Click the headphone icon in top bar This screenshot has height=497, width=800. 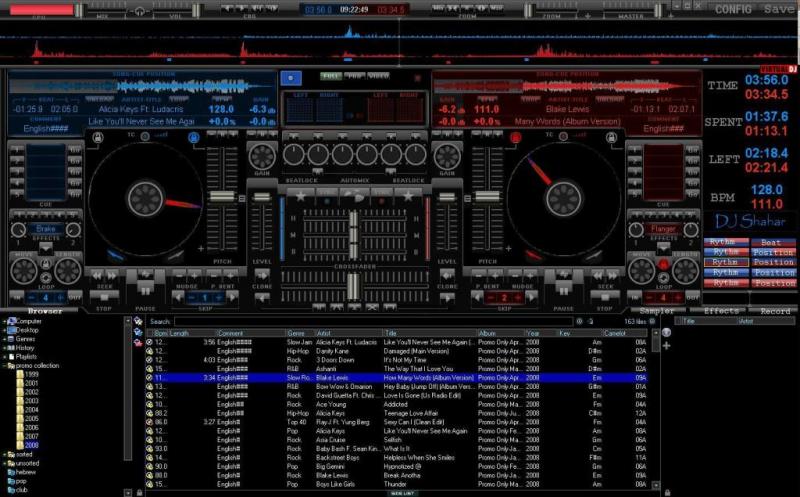[139, 11]
